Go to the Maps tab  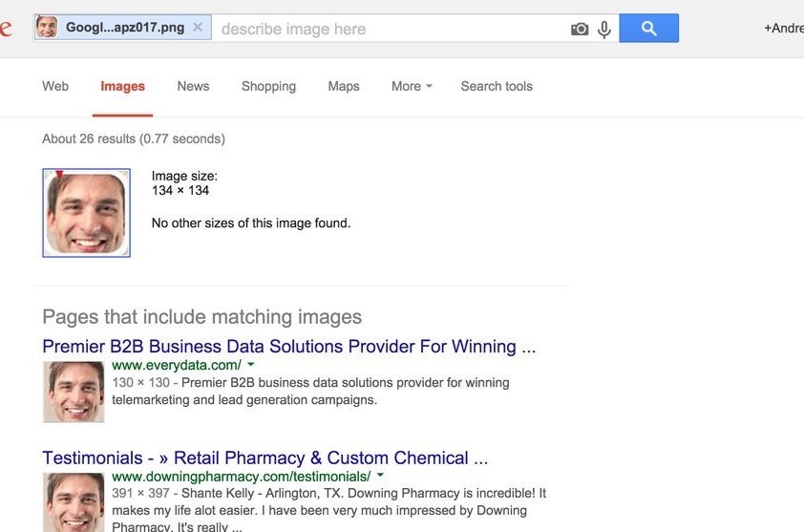coord(344,86)
